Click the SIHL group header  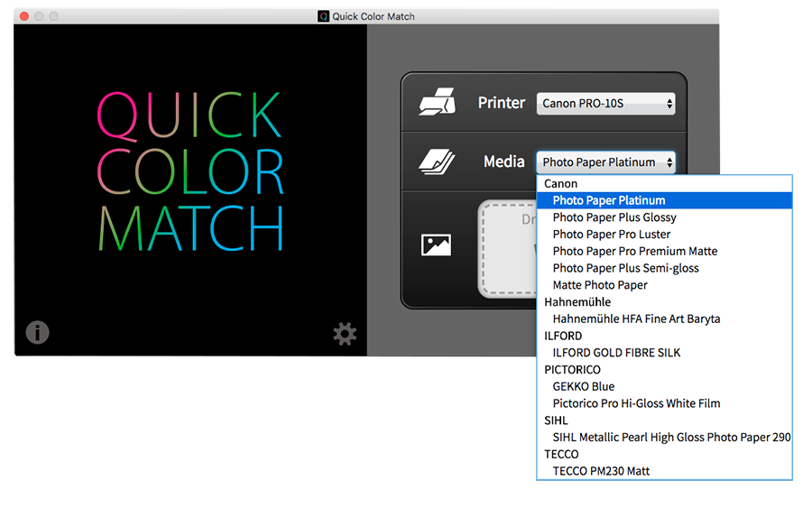pyautogui.click(x=664, y=420)
